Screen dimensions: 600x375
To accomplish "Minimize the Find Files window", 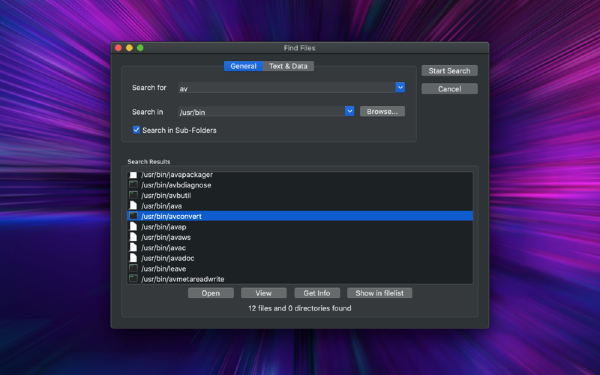I will [129, 48].
